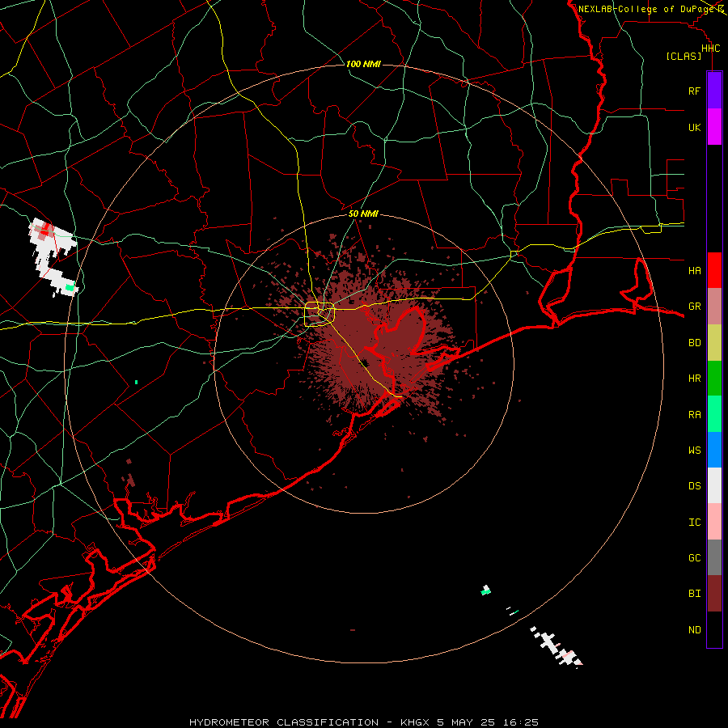Click the [CLAS] units label
Image resolution: width=728 pixels, height=728 pixels.
[684, 56]
